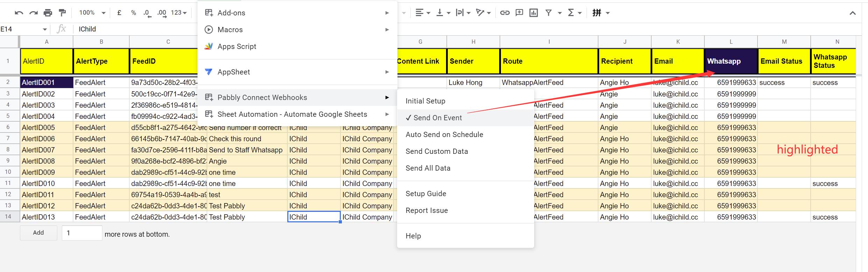Screen dimensions: 868x272
Task: Create a filter with the funnel icon
Action: pyautogui.click(x=548, y=13)
